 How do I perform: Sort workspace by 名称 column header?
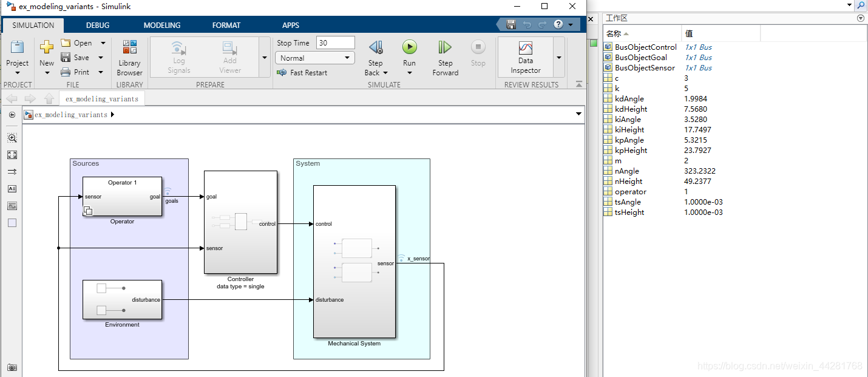pyautogui.click(x=642, y=33)
